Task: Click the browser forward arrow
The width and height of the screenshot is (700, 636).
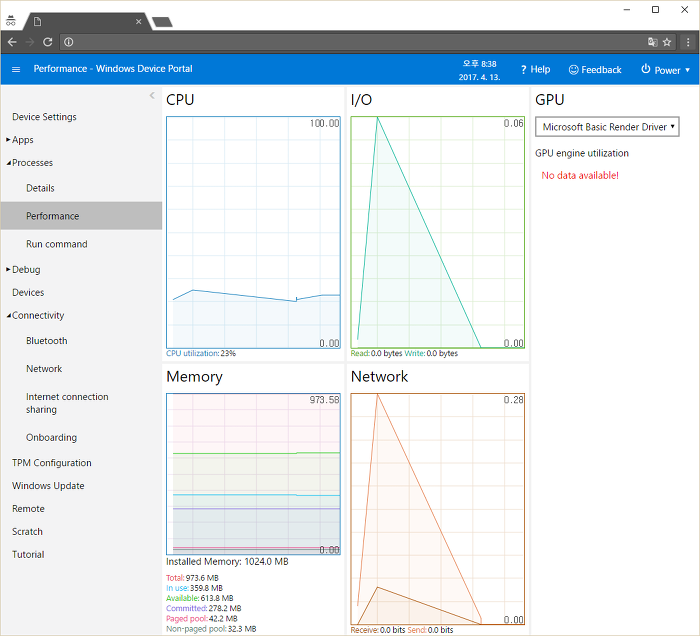Action: (x=30, y=42)
